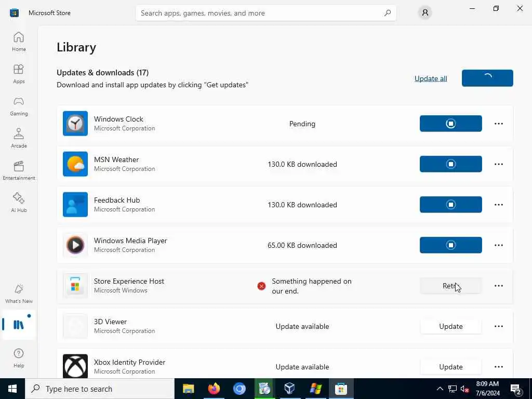
Task: Click the Windows Clock app icon
Action: coord(75,124)
